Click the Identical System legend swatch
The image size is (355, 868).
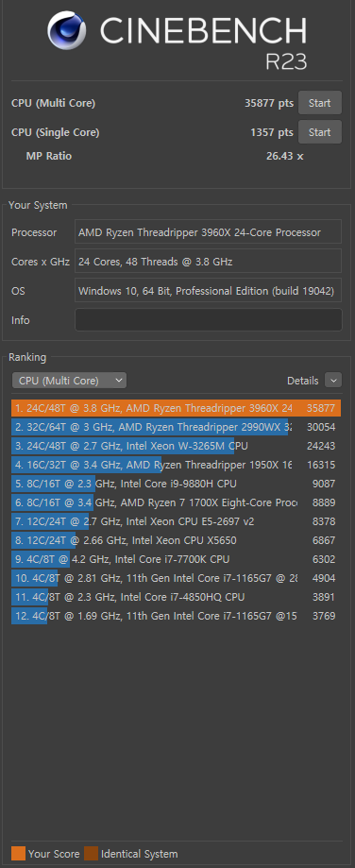[x=92, y=854]
